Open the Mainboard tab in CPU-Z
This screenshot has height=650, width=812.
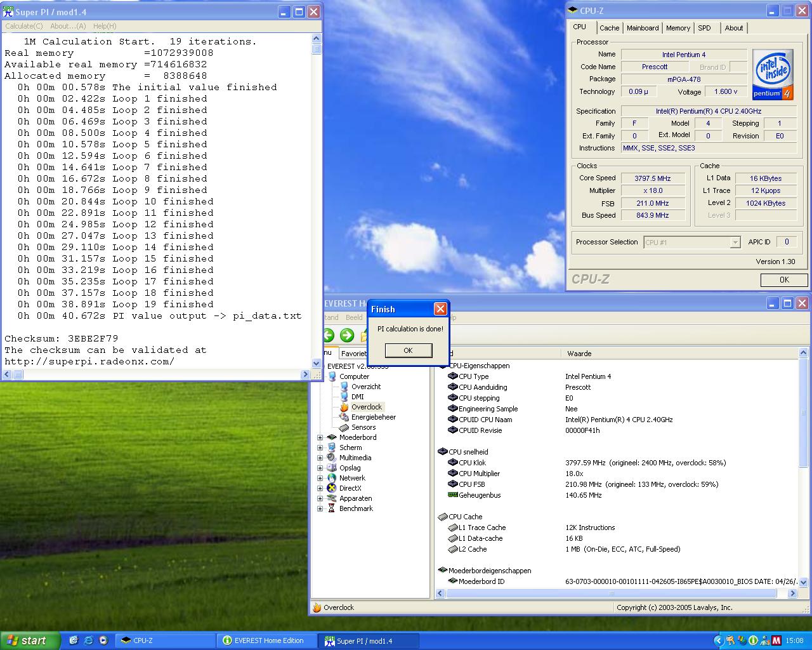point(643,28)
